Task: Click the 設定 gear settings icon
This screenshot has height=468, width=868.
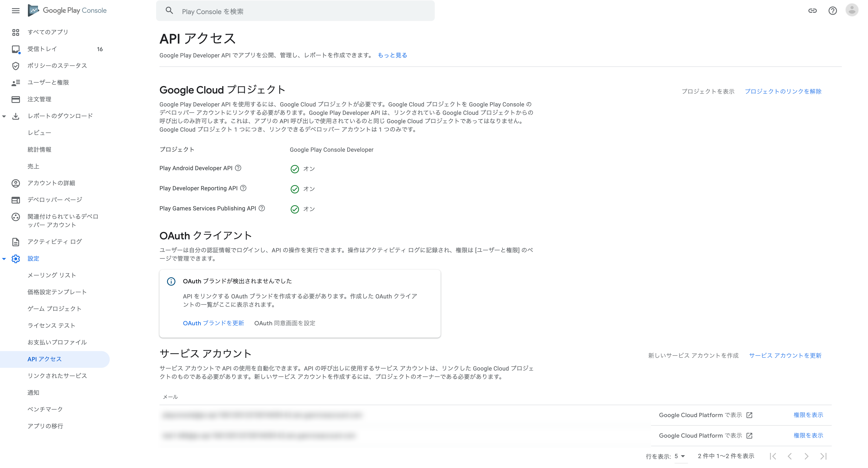Action: (16, 258)
